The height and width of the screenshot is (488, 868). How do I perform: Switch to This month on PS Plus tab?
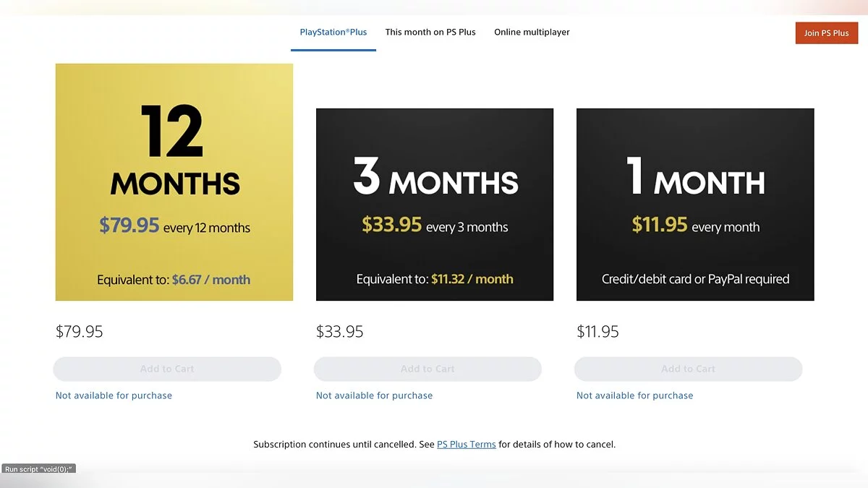(430, 33)
